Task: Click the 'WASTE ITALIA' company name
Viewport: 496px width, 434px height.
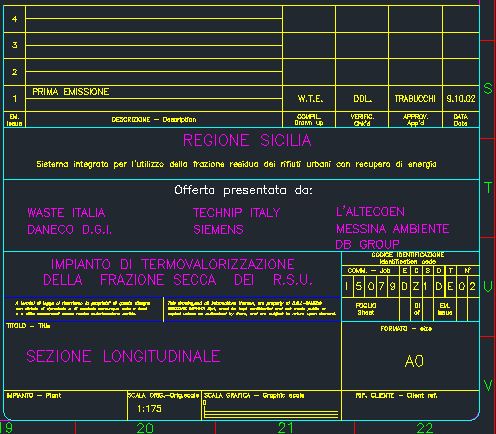Action: tap(66, 213)
